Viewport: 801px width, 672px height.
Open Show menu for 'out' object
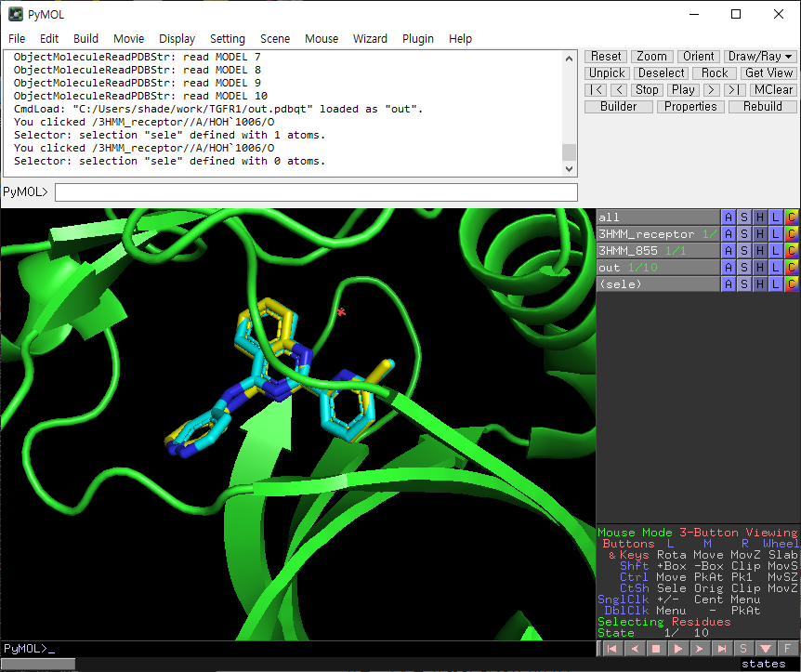click(744, 268)
